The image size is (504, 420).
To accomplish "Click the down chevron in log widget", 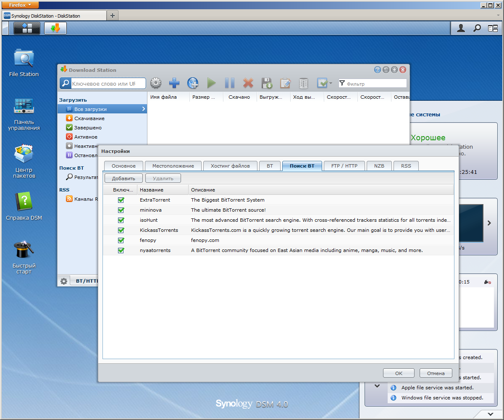I will [377, 386].
